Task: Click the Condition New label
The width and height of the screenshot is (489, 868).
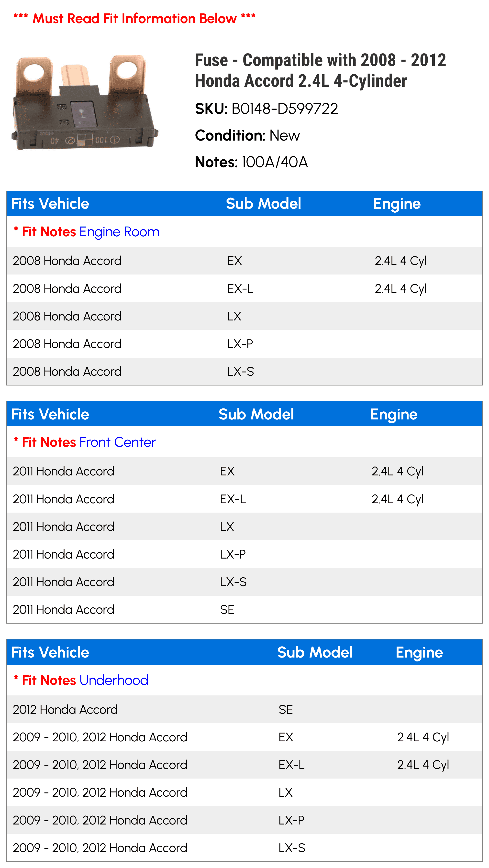Action: [247, 135]
